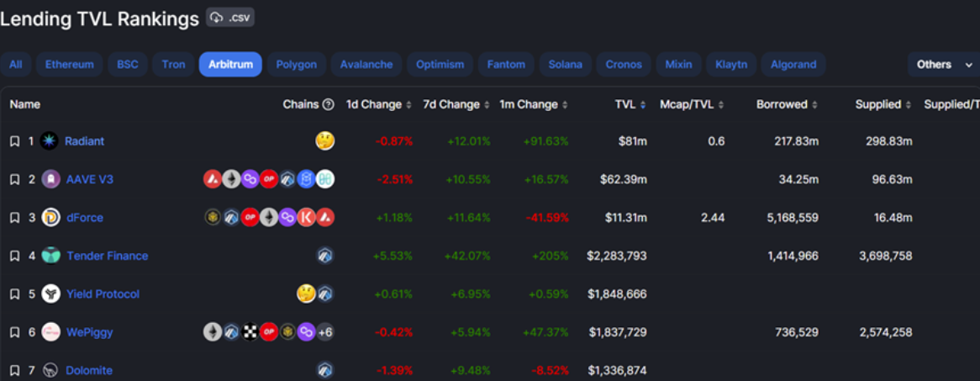Sort table by Borrowed column
Viewport: 980px width, 381px height.
coord(787,104)
